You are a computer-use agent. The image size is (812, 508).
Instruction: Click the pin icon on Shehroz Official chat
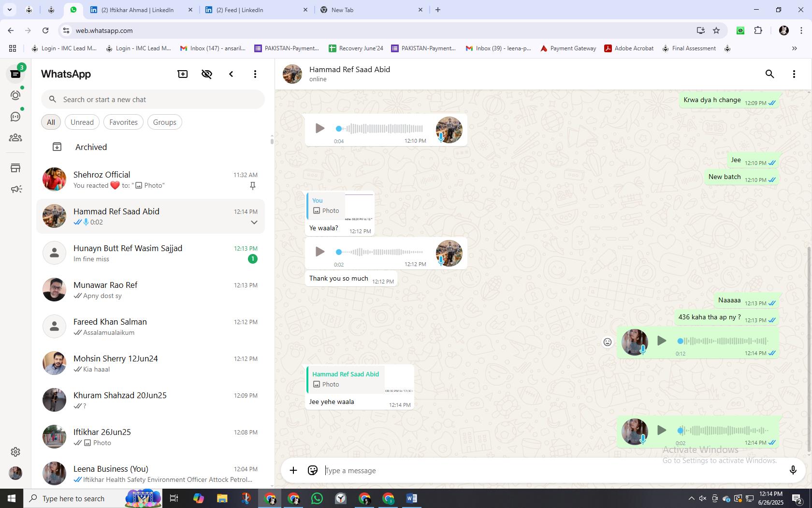[252, 186]
